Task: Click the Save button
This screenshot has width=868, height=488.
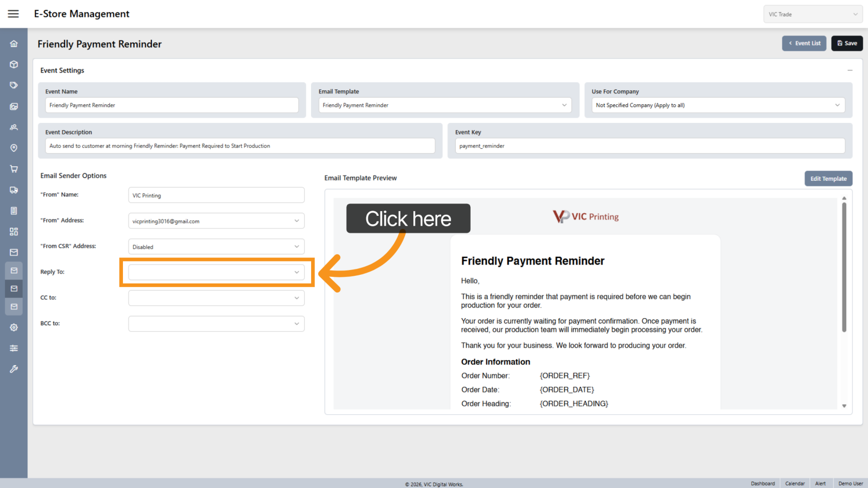Action: (847, 43)
